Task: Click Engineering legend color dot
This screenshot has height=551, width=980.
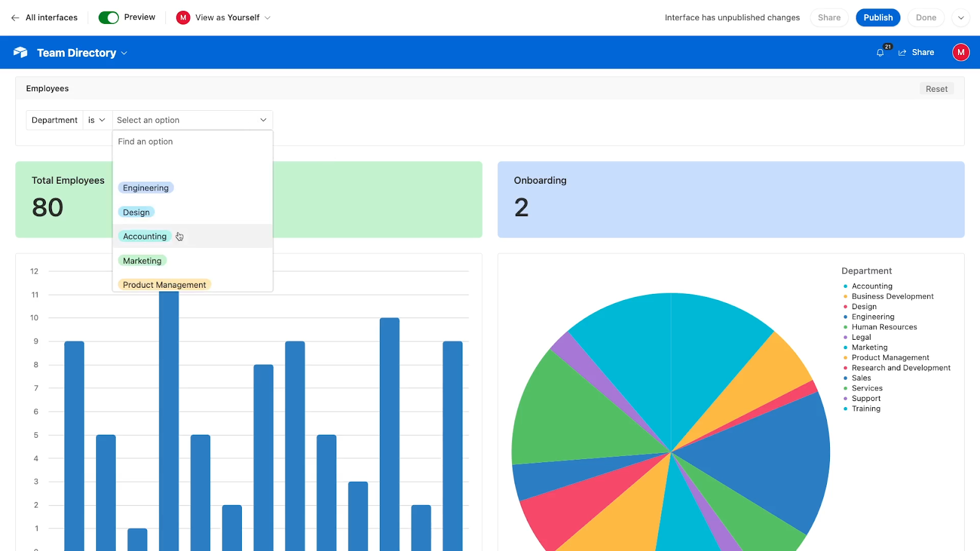Action: tap(845, 317)
